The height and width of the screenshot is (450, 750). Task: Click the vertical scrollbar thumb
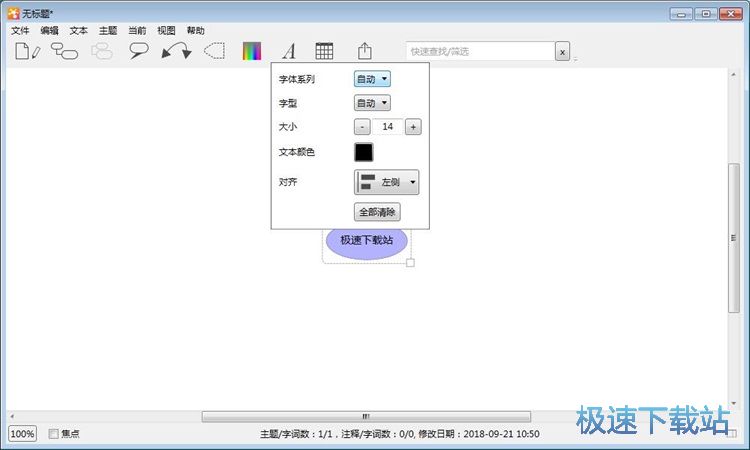tap(733, 238)
